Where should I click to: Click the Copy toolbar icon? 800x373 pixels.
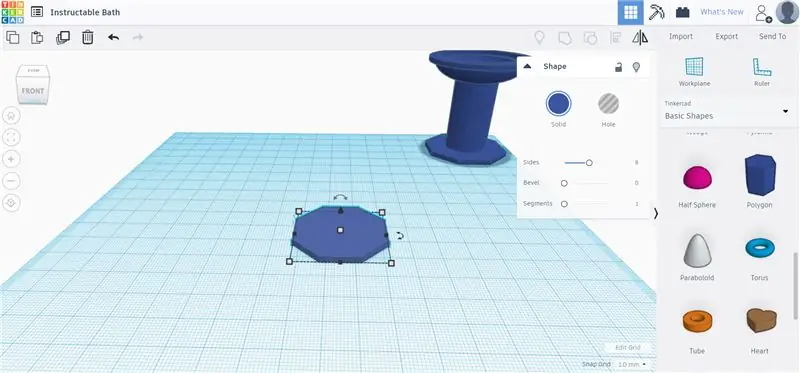[x=13, y=37]
